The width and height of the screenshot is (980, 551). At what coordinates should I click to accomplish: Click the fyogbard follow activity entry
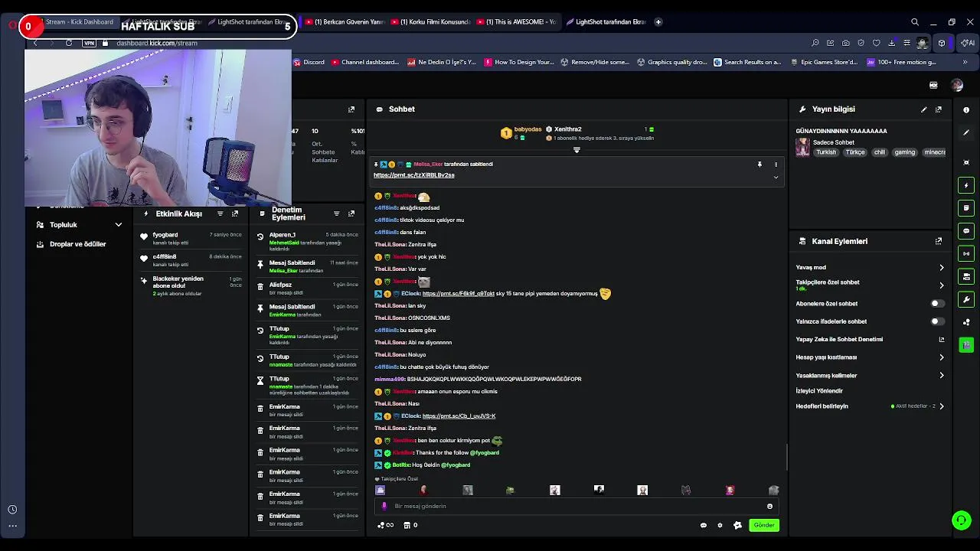(190, 239)
